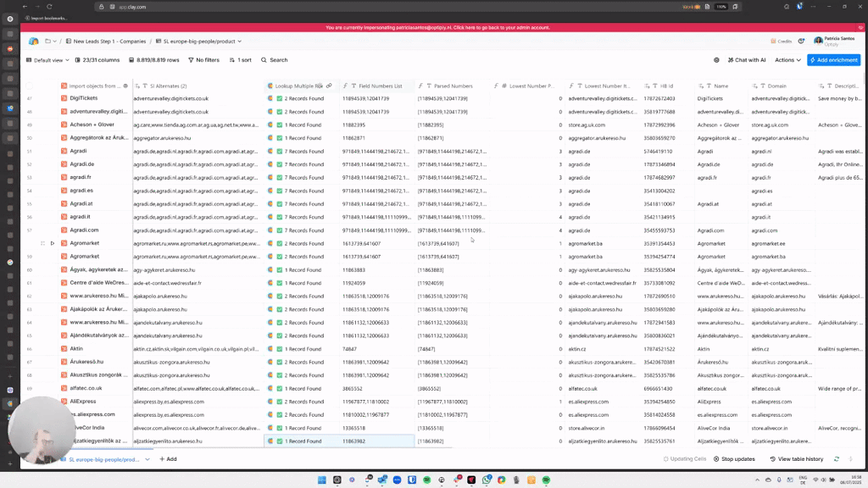Image resolution: width=868 pixels, height=488 pixels.
Task: Open the table settings gear icon
Action: tap(716, 60)
